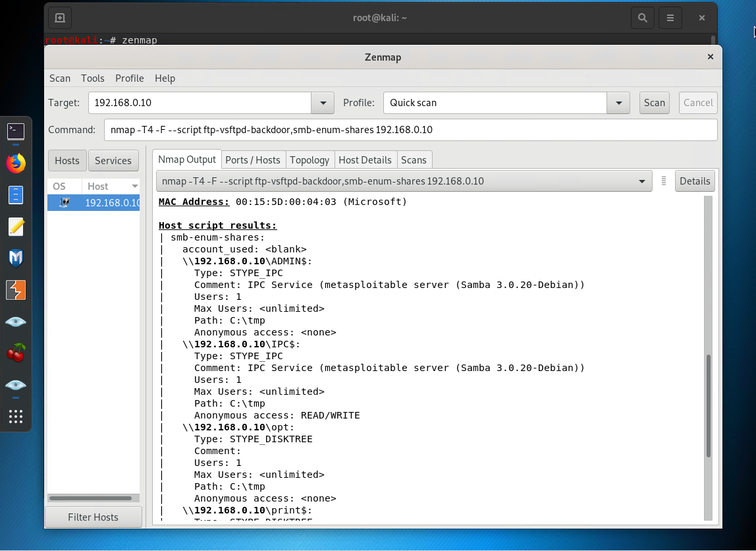Screen dimensions: 756x551
Task: Open the terminal hamburger menu icon
Action: [670, 18]
